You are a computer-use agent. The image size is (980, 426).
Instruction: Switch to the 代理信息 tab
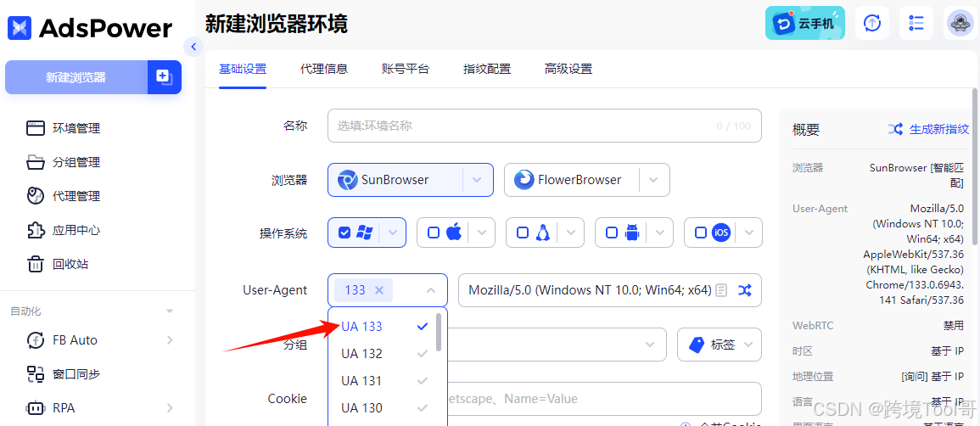(x=324, y=69)
